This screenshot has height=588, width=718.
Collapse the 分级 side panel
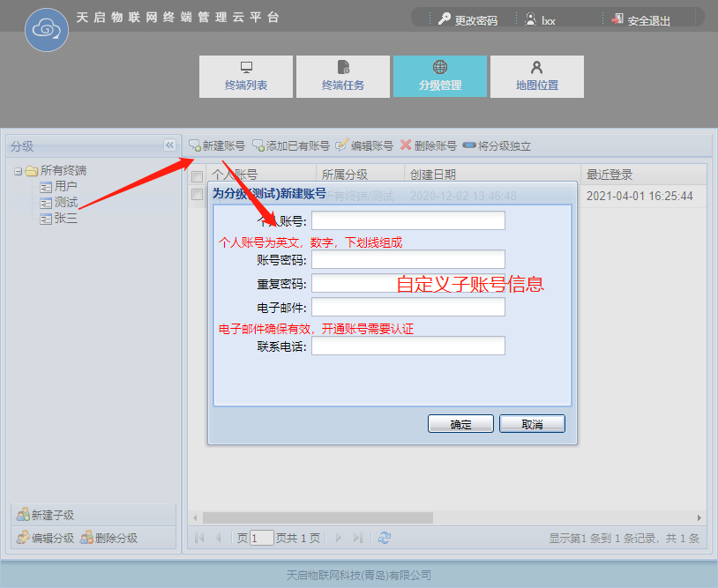click(169, 145)
